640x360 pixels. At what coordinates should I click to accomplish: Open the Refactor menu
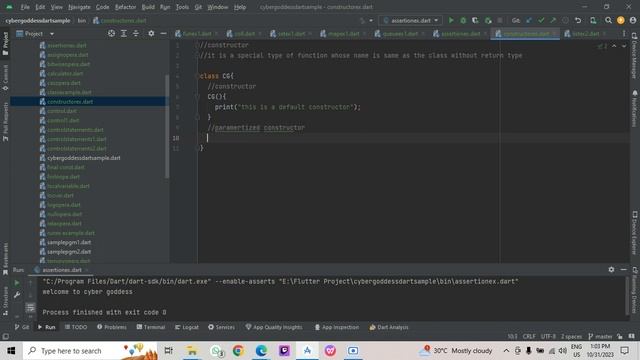click(x=125, y=7)
